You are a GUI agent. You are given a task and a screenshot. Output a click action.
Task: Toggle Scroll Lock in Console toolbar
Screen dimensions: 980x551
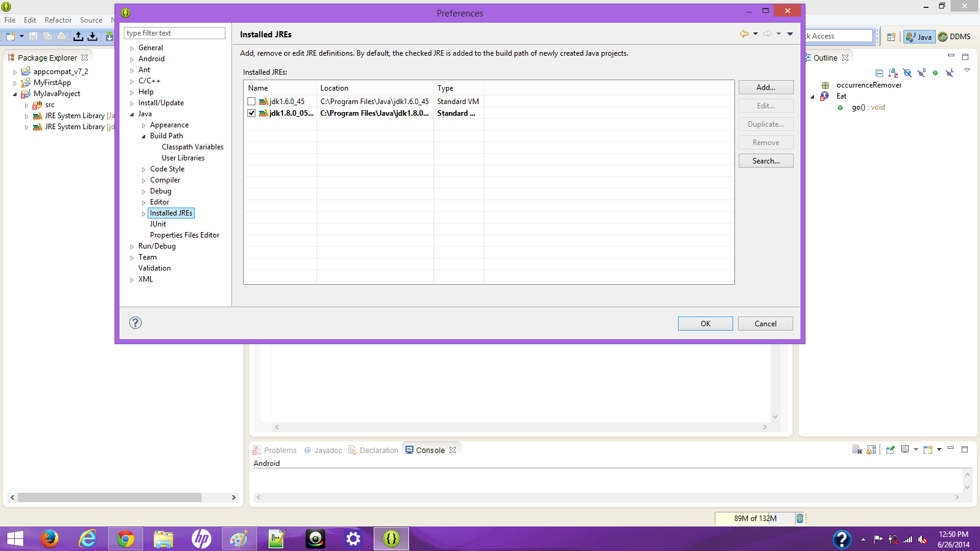tap(872, 450)
